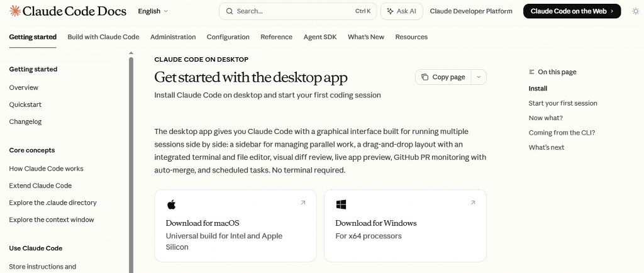
Task: Click the Copy page button
Action: click(443, 77)
